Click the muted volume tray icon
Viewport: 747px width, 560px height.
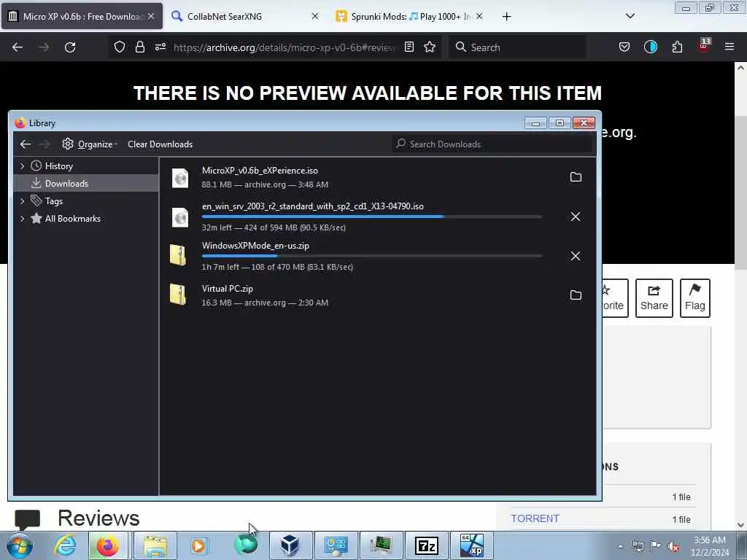(673, 546)
